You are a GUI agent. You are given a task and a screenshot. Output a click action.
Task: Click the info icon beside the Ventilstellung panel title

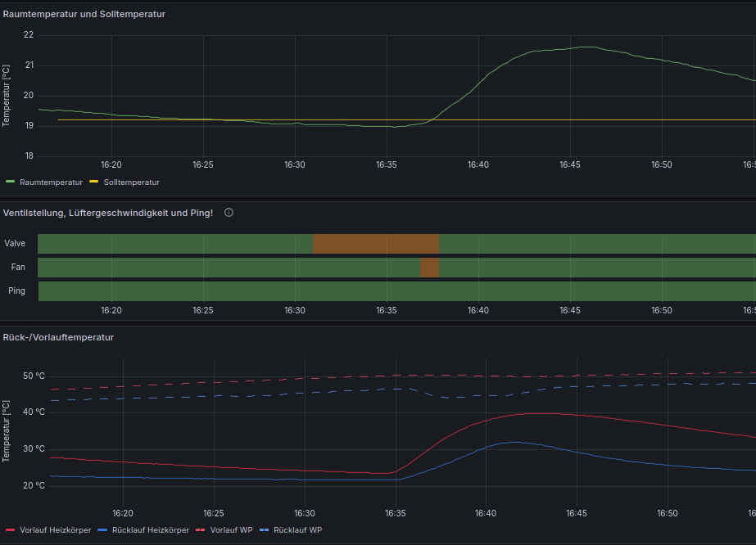229,213
